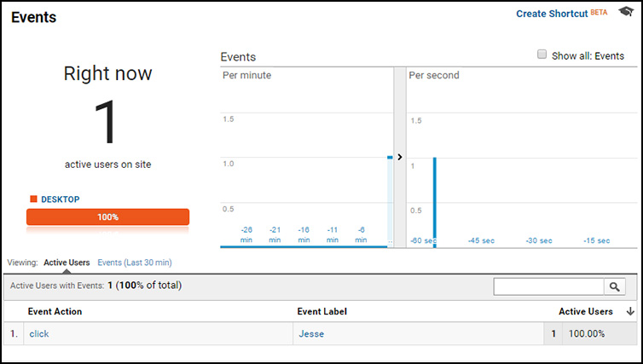Click the latest bar in Per minute chart
This screenshot has width=643, height=364.
pyautogui.click(x=390, y=201)
